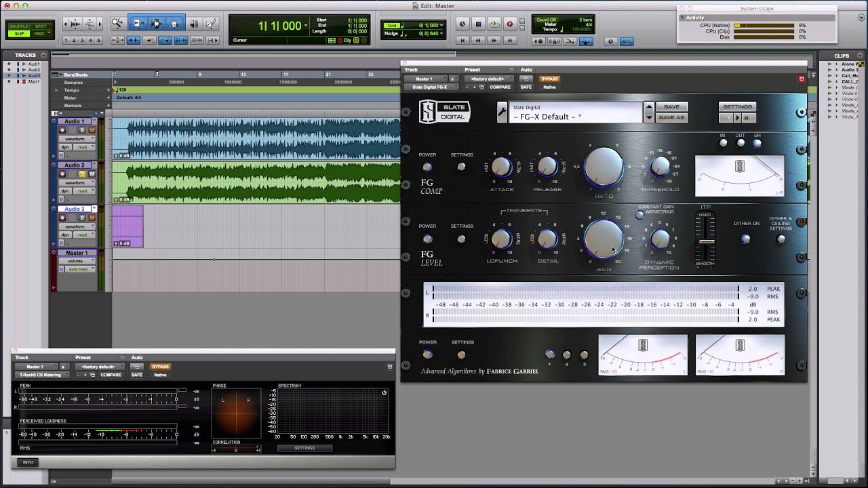Click Save in the Slate plugin
This screenshot has height=488, width=868.
click(x=671, y=106)
